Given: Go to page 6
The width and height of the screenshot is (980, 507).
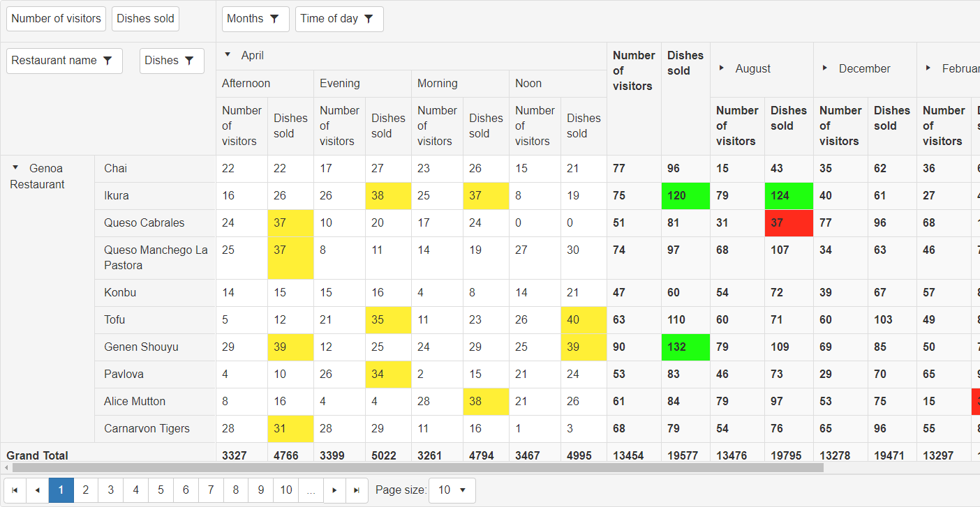Looking at the screenshot, I should pos(186,490).
